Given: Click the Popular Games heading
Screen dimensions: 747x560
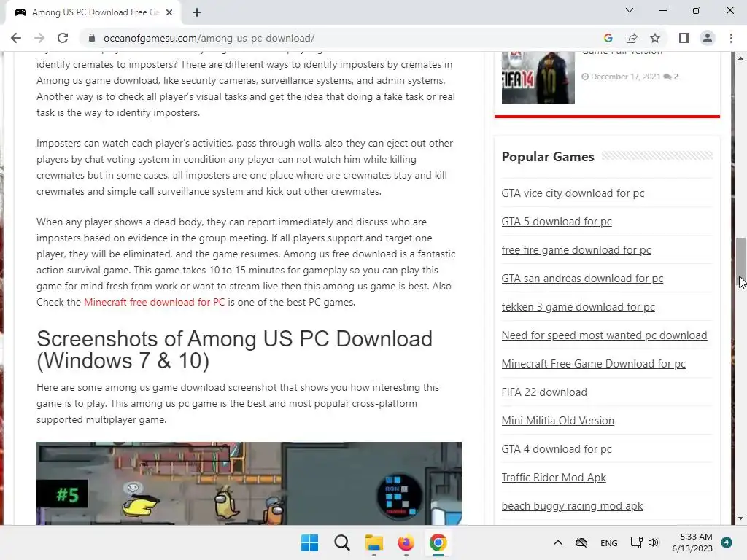Looking at the screenshot, I should (548, 157).
